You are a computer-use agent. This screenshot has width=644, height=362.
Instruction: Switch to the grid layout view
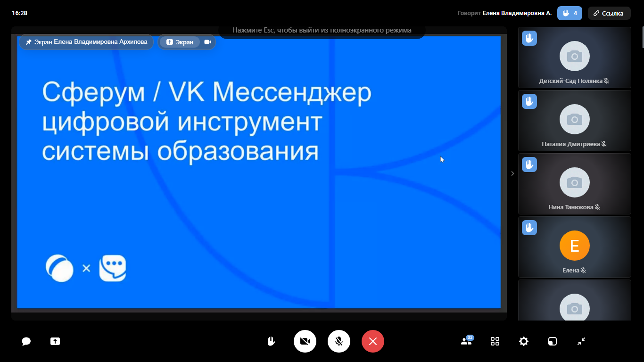pos(495,341)
